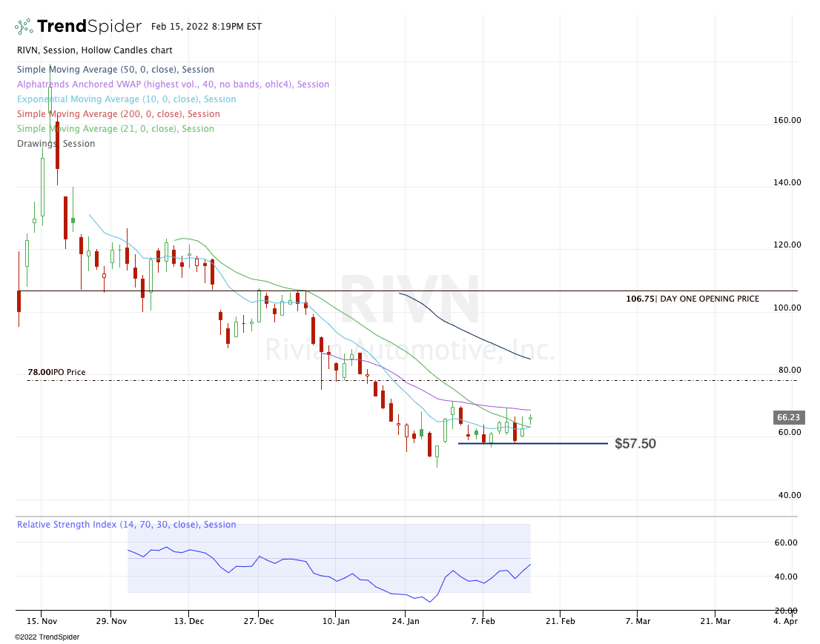
Task: Click the '21. Mar' date axis label
Action: pos(715,621)
